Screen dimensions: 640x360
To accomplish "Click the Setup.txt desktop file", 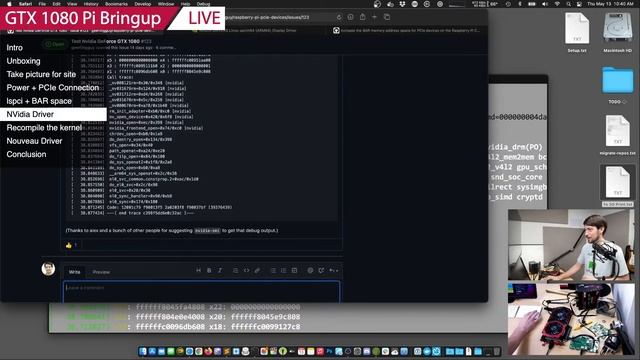I will [577, 33].
